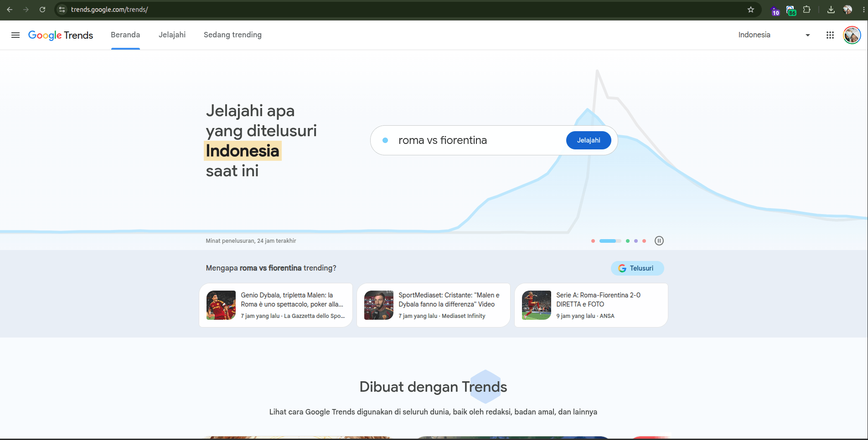Viewport: 868px width, 440px height.
Task: Switch to the Beranda tab
Action: 125,35
